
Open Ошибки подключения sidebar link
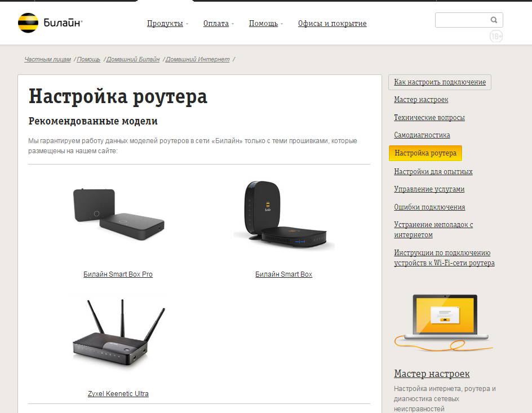(x=429, y=207)
